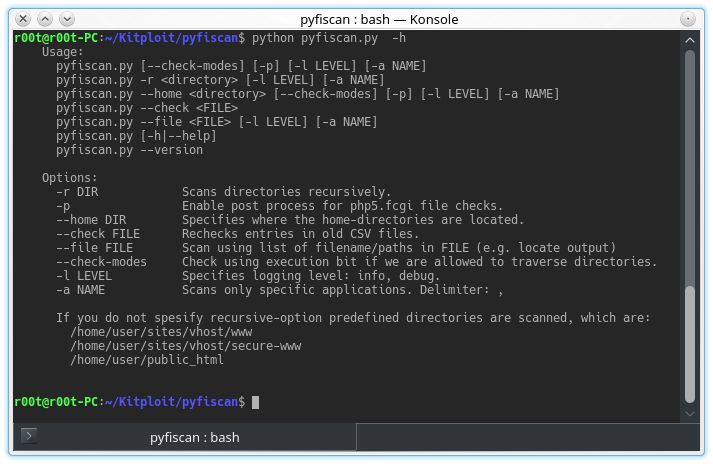Close the Konsole window
Image resolution: width=713 pixels, height=464 pixels.
[x=23, y=19]
